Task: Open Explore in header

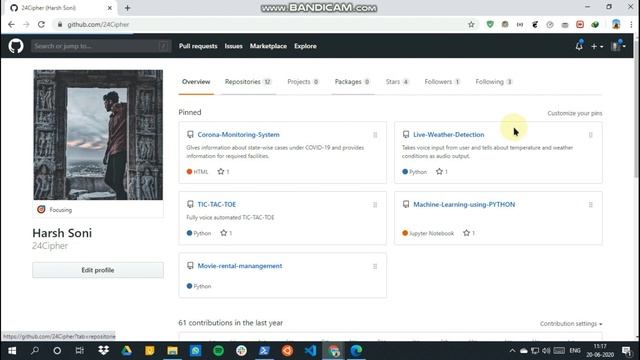Action: (305, 46)
